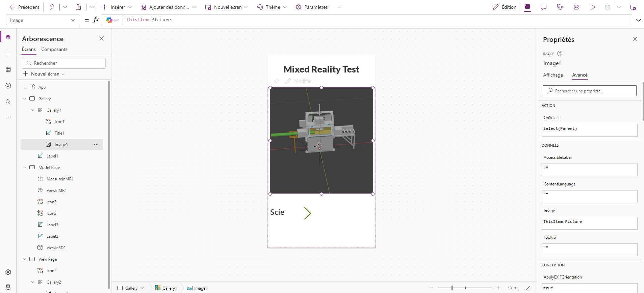Open the Data panel in left sidebar
This screenshot has width=644, height=293.
pyautogui.click(x=8, y=69)
